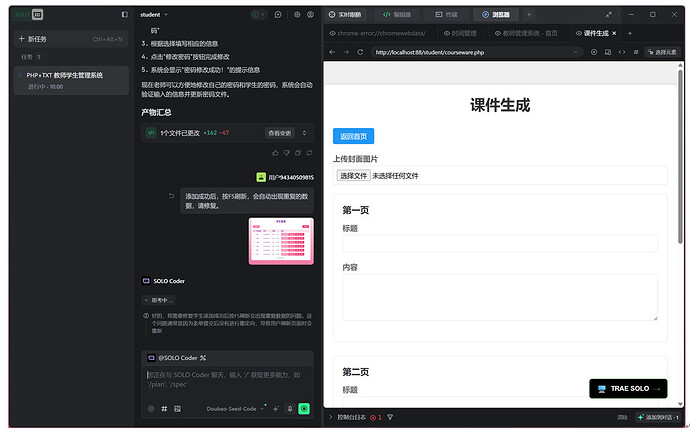Click the microphone voice input icon
Screen dimensions: 690x435
(290, 408)
